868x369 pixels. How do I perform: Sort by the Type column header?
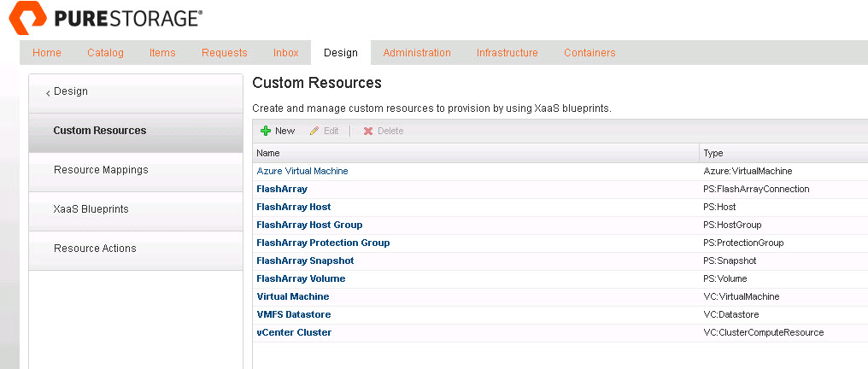[x=783, y=153]
